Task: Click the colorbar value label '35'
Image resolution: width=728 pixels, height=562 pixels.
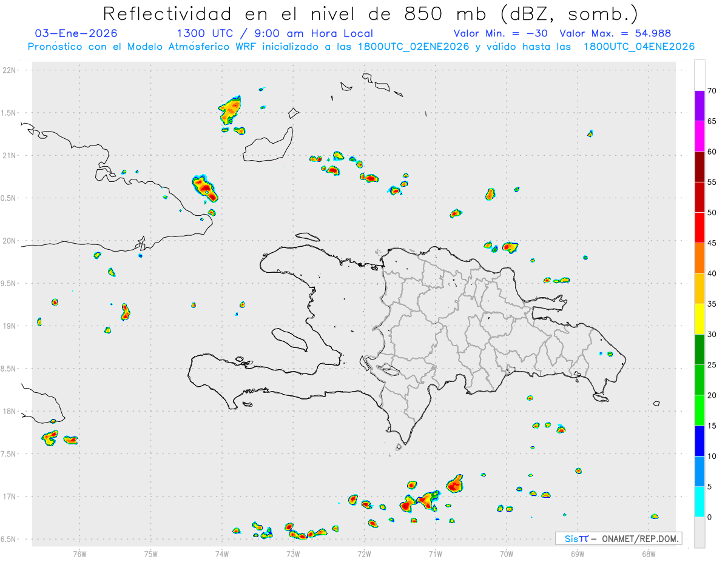Action: pos(712,304)
